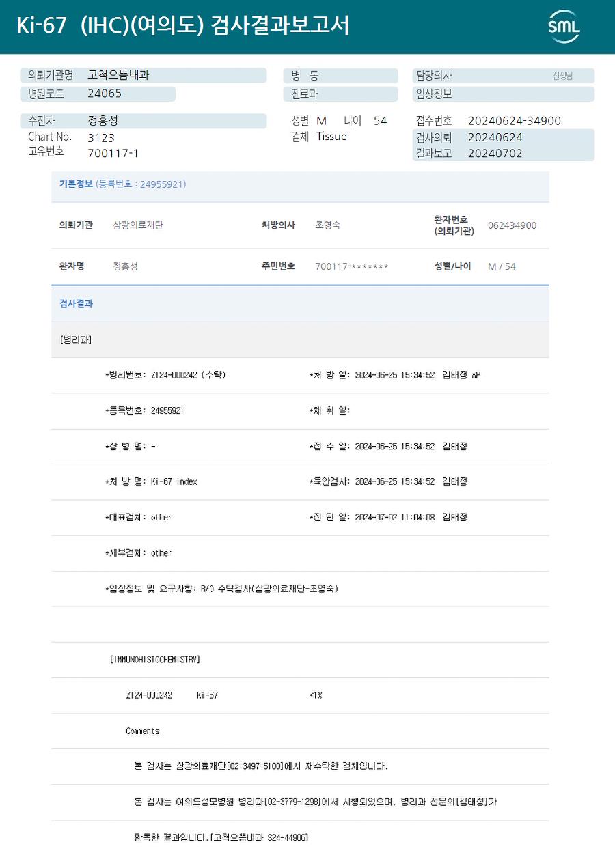This screenshot has width=615, height=868.
Task: Click the 진료과 field label
Action: click(x=305, y=94)
